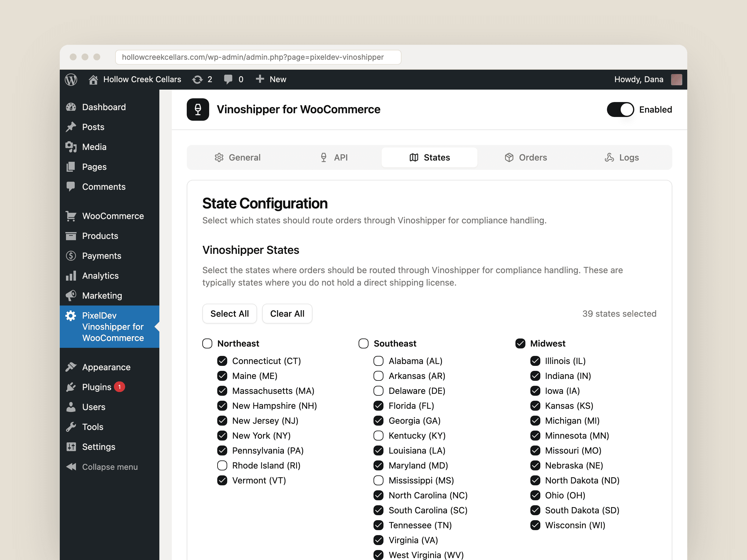
Task: Click the Tools wrench icon
Action: point(71,427)
